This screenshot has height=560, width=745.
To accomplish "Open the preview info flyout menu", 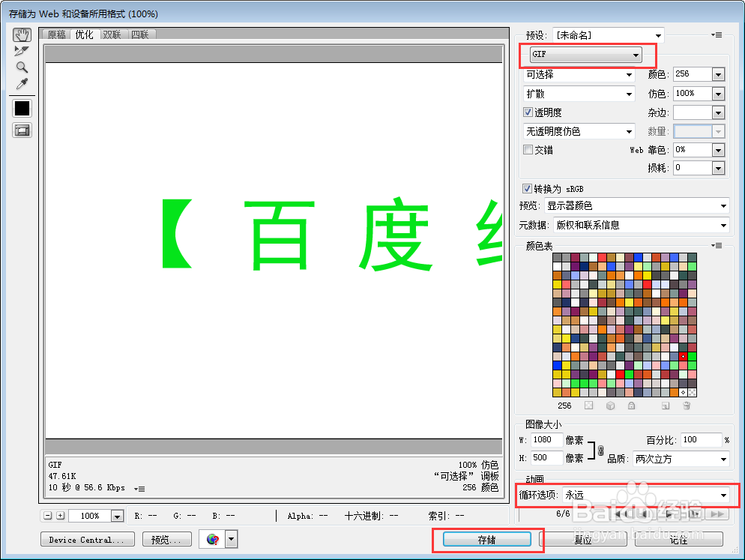I will [139, 488].
